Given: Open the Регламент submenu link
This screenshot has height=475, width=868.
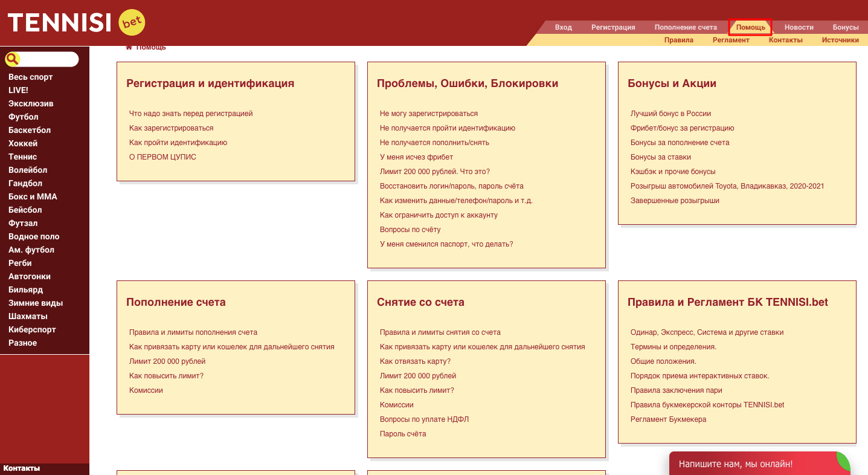Looking at the screenshot, I should click(x=731, y=40).
